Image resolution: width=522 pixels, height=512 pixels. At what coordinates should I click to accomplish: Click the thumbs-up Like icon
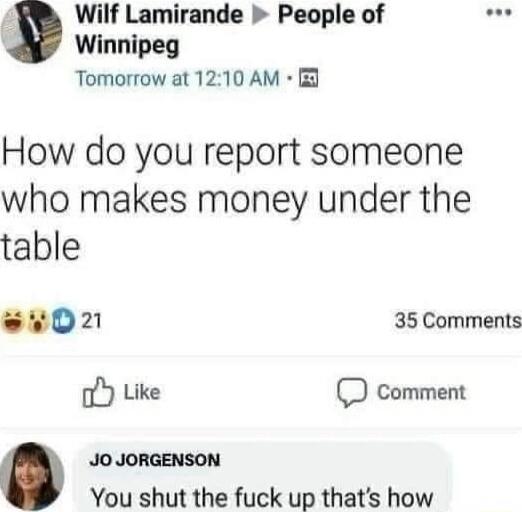tap(98, 392)
